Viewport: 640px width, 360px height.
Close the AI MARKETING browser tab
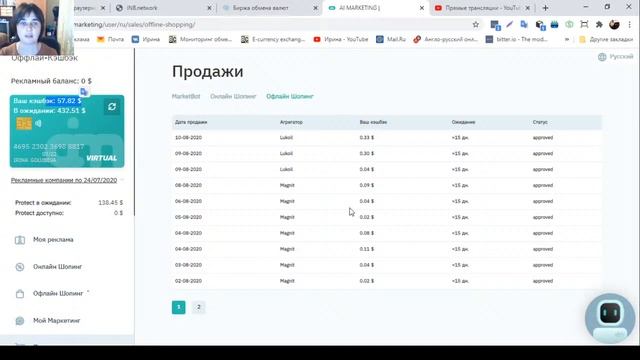point(422,8)
